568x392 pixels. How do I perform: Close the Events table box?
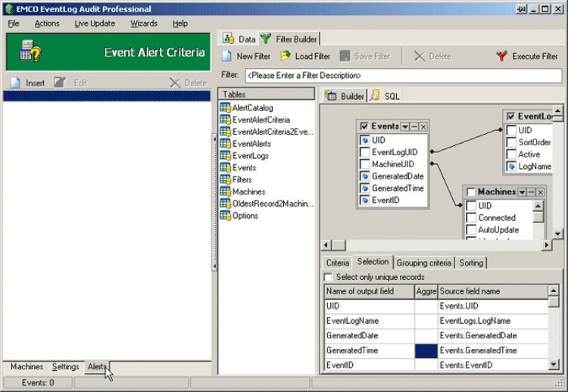423,126
